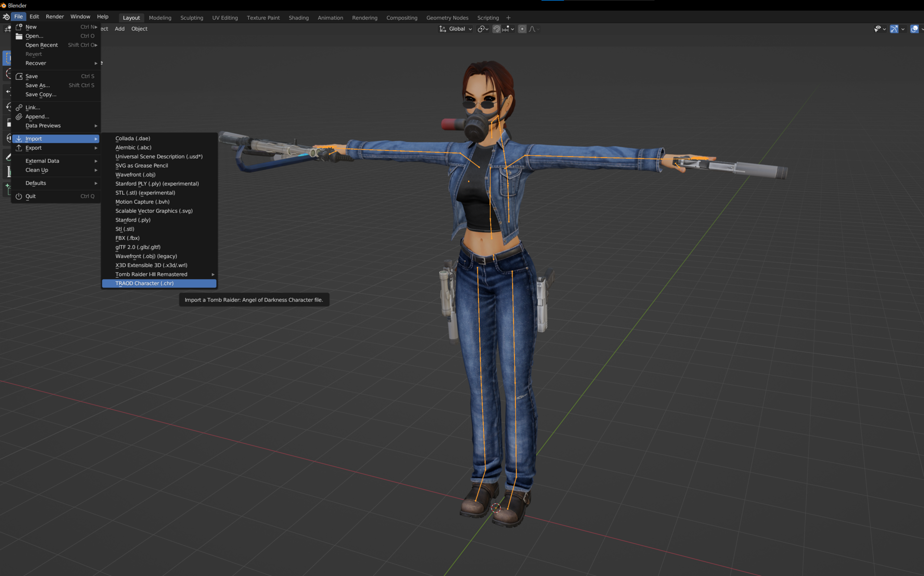Click the selectability and visibility eye icon

877,29
